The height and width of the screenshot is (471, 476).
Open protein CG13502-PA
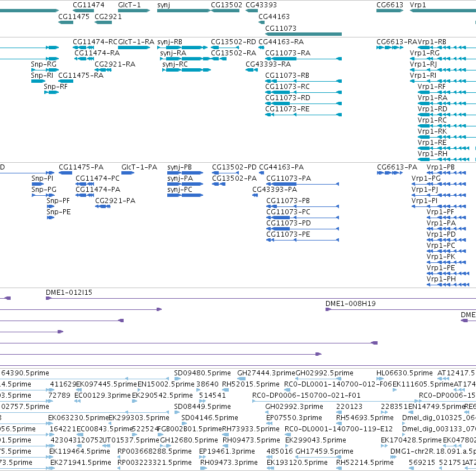219,184
